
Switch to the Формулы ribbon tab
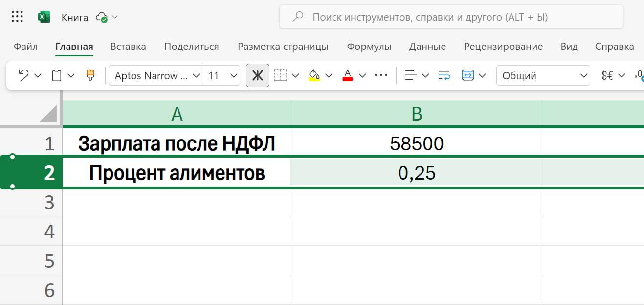(x=369, y=47)
